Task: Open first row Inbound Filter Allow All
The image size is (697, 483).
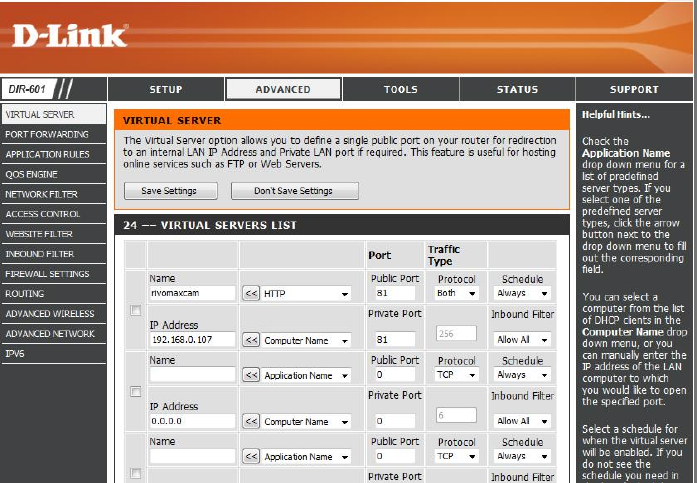Action: tap(522, 339)
